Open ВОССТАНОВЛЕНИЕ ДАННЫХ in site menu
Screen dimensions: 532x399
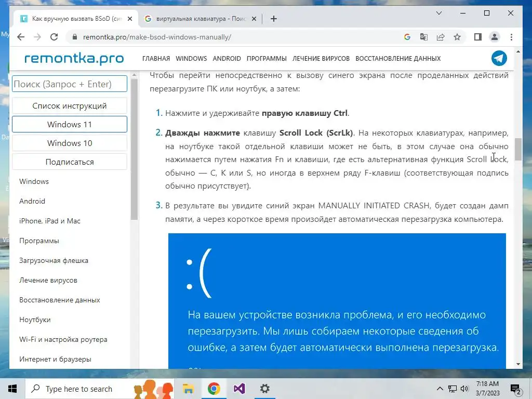398,58
